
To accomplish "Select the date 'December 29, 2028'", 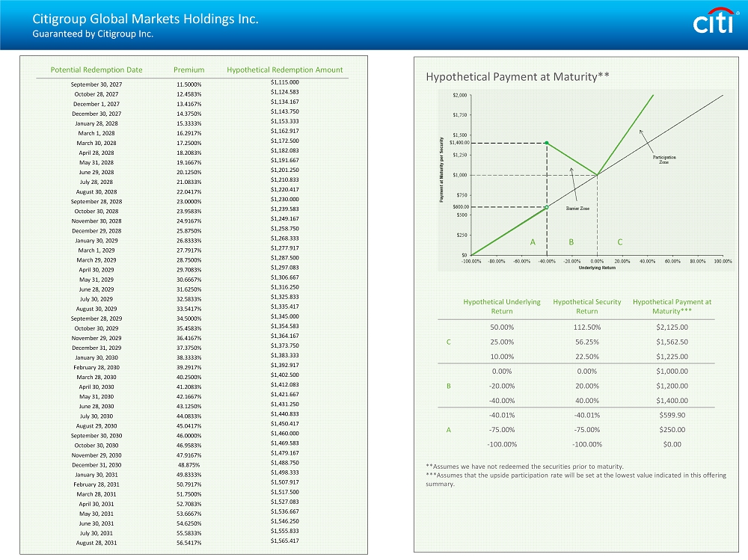I will (96, 231).
